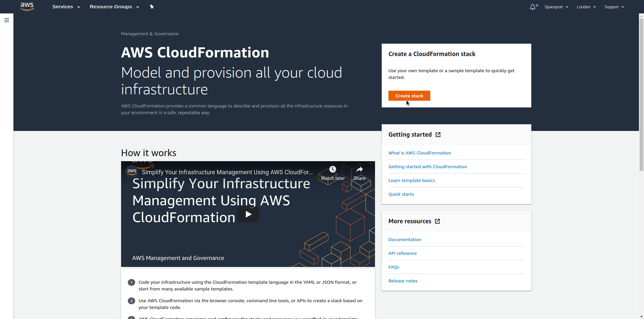Click the Create a CloudFormation stack heading

432,54
